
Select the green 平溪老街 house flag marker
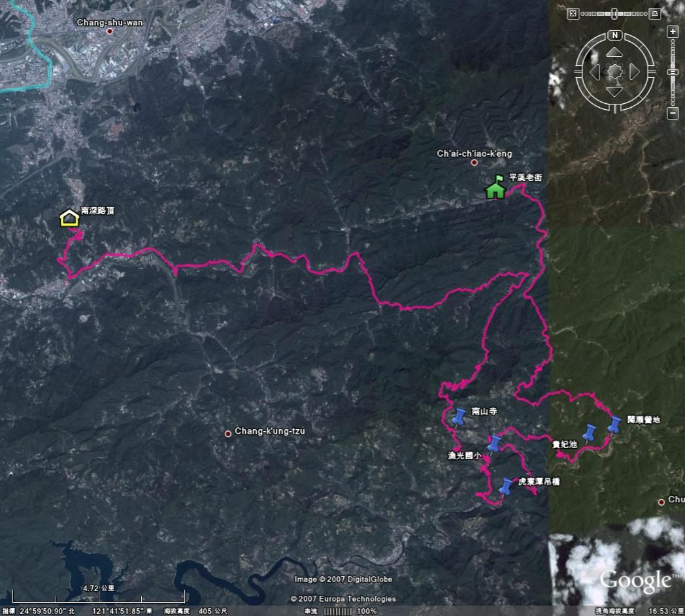(495, 187)
